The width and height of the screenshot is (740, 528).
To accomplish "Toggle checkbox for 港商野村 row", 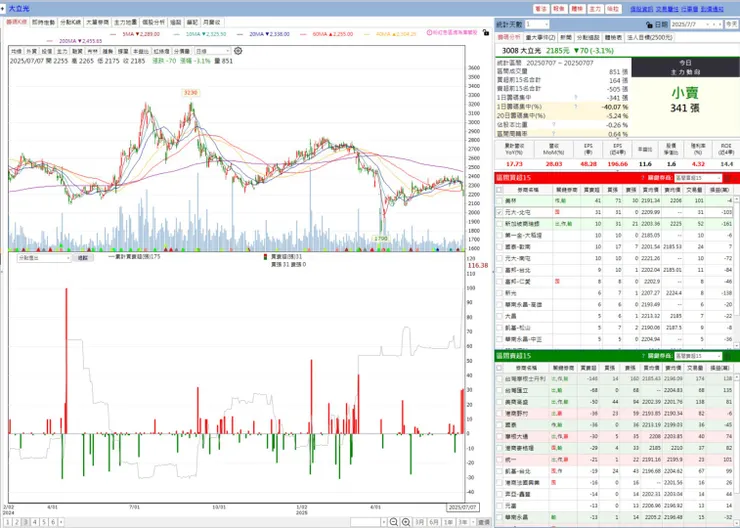I will 499,413.
